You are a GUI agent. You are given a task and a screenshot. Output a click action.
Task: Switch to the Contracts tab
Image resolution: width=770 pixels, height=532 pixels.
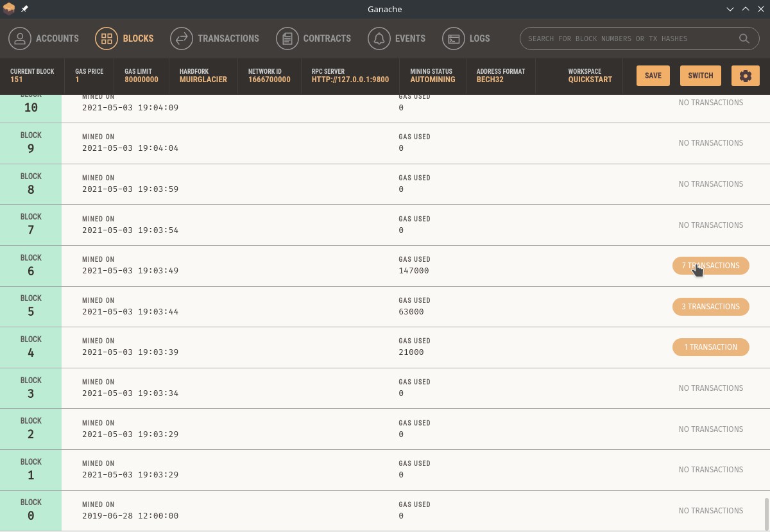coord(313,39)
